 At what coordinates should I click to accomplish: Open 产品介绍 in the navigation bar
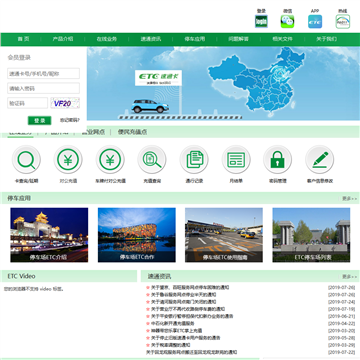(x=63, y=39)
